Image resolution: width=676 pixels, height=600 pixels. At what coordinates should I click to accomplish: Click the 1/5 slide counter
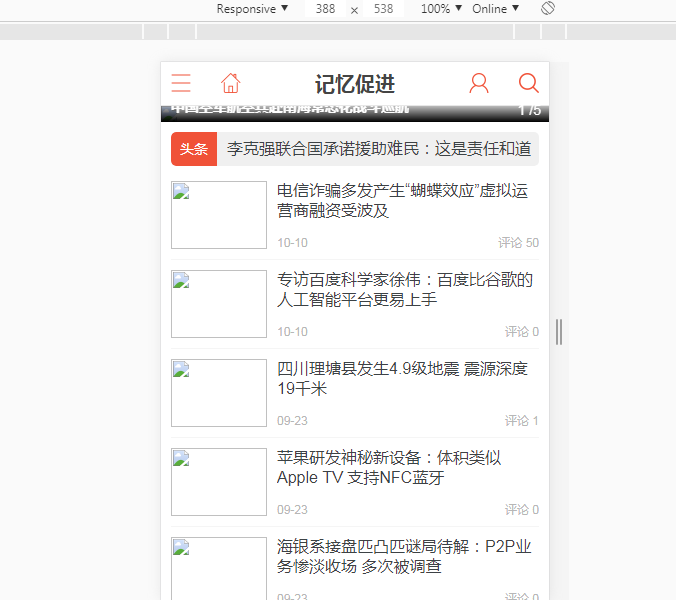coord(529,111)
